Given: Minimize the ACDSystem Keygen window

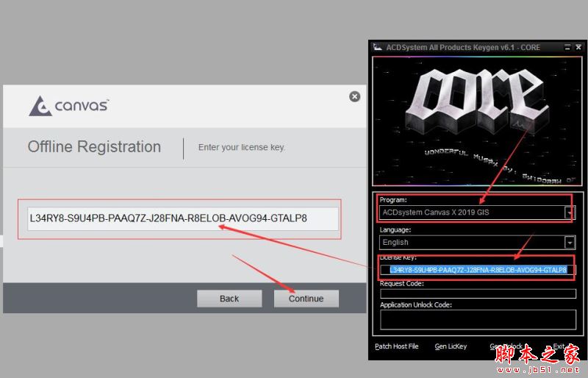Looking at the screenshot, I should [567, 47].
